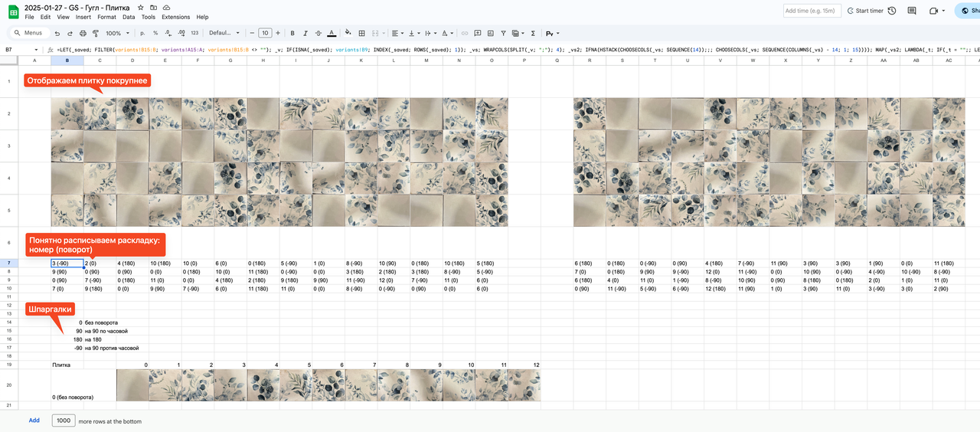The width and height of the screenshot is (980, 432).
Task: Click the Google Sheets home logo
Action: [x=13, y=11]
